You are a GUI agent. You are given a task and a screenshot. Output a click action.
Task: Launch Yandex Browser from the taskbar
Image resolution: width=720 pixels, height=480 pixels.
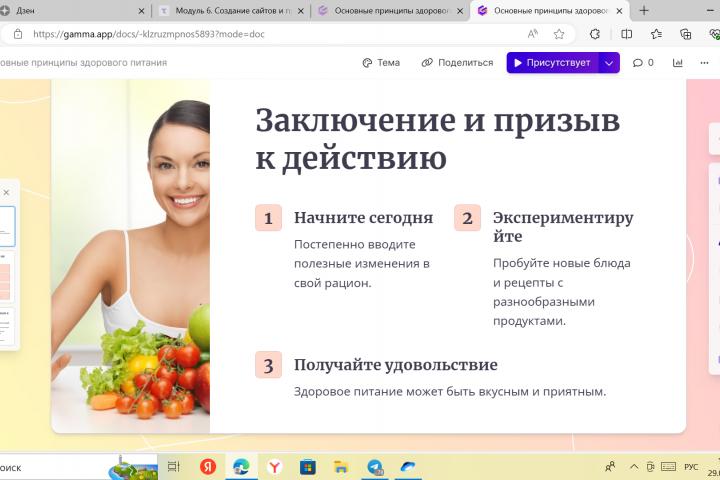pyautogui.click(x=275, y=467)
